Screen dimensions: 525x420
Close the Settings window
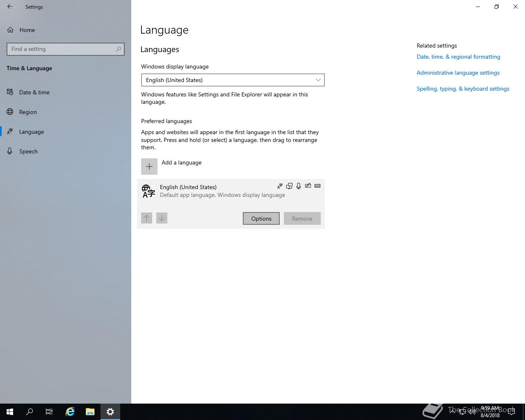coord(516,7)
